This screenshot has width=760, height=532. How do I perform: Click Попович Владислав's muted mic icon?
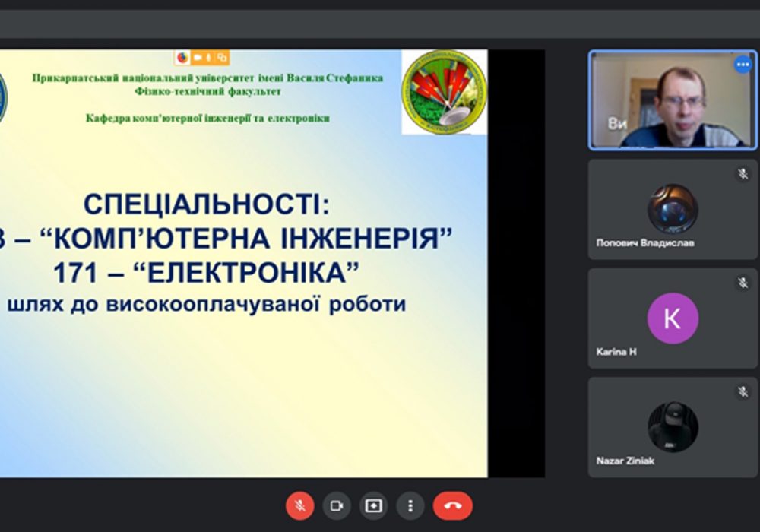tap(743, 174)
